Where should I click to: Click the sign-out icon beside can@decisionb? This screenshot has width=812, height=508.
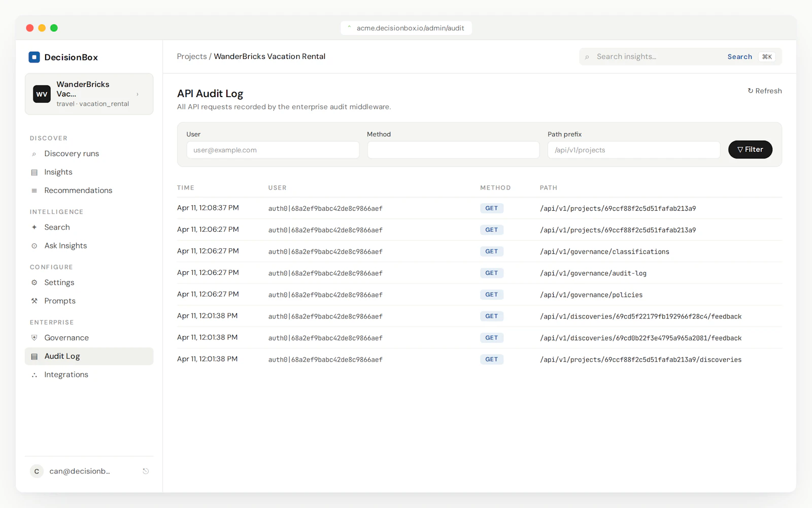pos(146,471)
